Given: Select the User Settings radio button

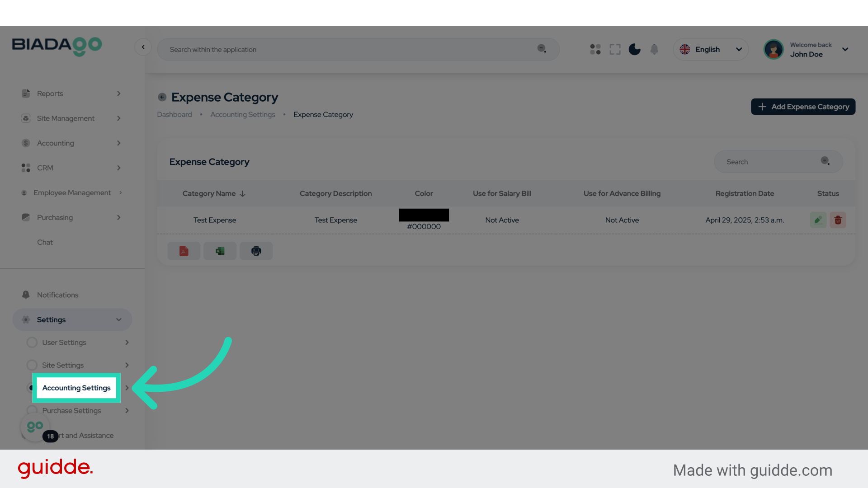Looking at the screenshot, I should pyautogui.click(x=32, y=343).
